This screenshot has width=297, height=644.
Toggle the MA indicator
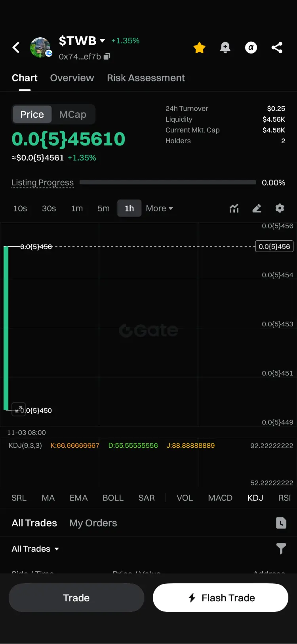coord(48,498)
